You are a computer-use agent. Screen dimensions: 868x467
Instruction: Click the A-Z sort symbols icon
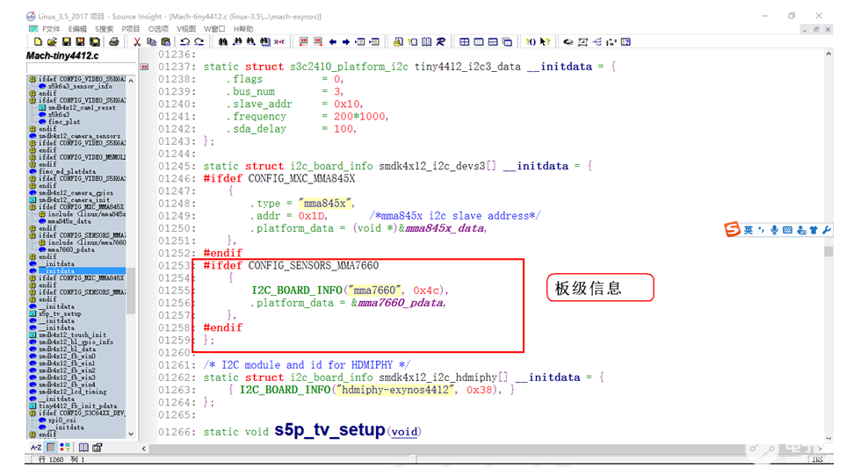point(36,447)
